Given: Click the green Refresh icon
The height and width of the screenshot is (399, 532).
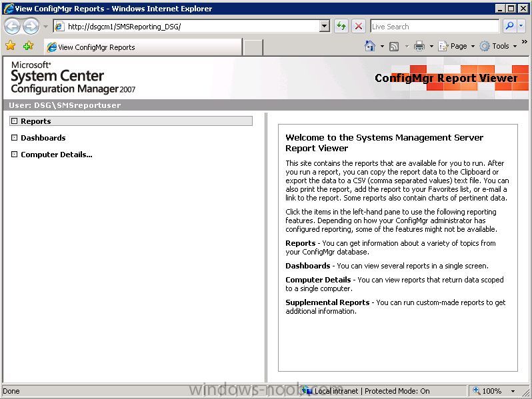Looking at the screenshot, I should click(341, 26).
